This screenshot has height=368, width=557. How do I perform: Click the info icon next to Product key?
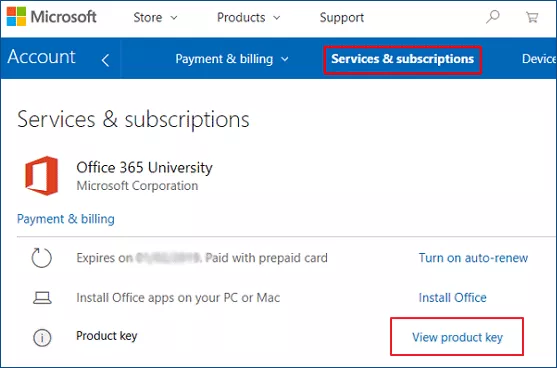click(x=42, y=337)
